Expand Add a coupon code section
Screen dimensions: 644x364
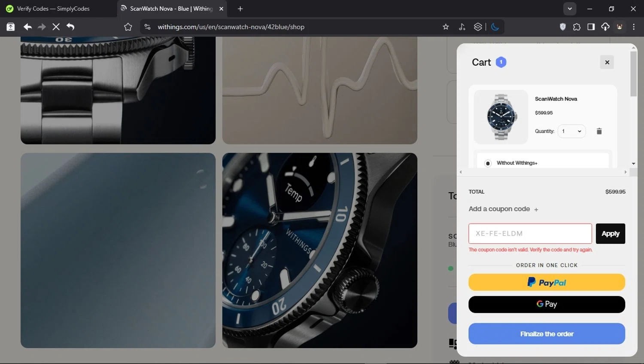pos(503,209)
